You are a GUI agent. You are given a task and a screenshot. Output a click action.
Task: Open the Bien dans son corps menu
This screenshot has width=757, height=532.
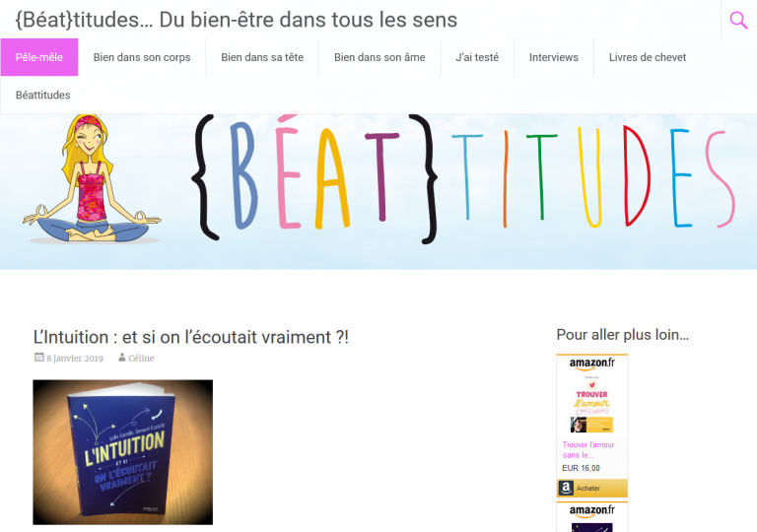[142, 57]
